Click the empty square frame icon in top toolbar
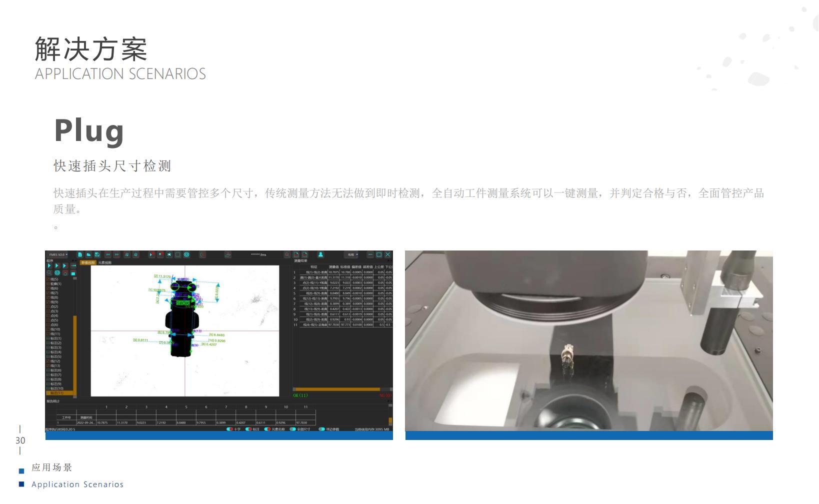Screen dimensions: 819x504 tap(177, 254)
